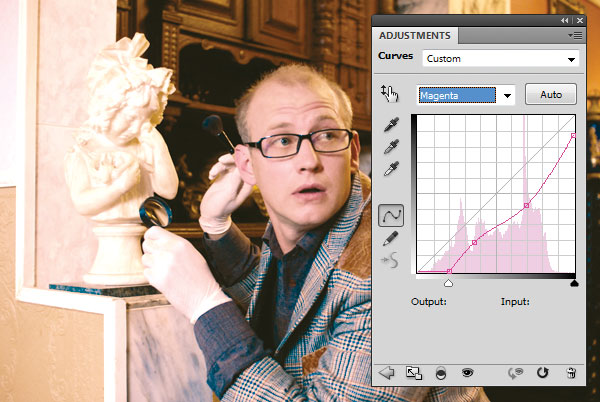The height and width of the screenshot is (402, 600).
Task: Select the pencil draw curve tool
Action: pyautogui.click(x=390, y=239)
